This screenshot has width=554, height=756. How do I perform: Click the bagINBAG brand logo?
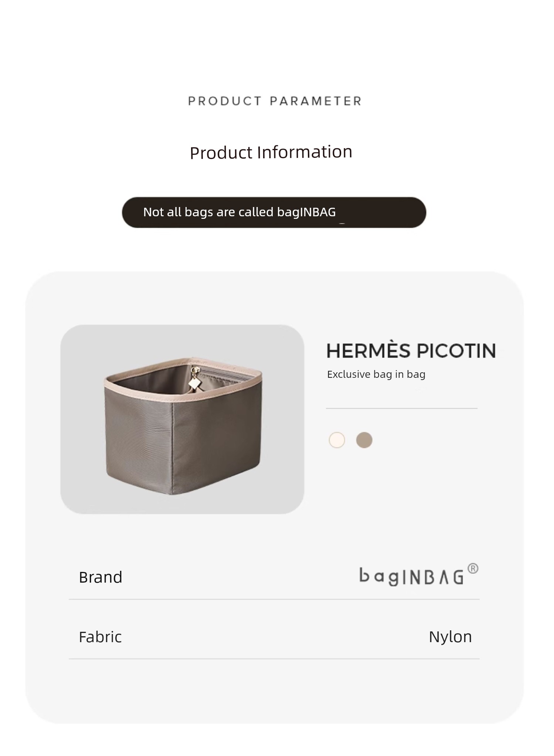coord(411,577)
